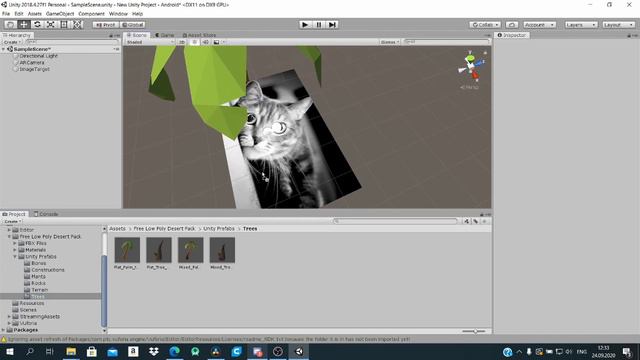Click Unity Prefabs in breadcrumb path
The height and width of the screenshot is (360, 640).
219,229
